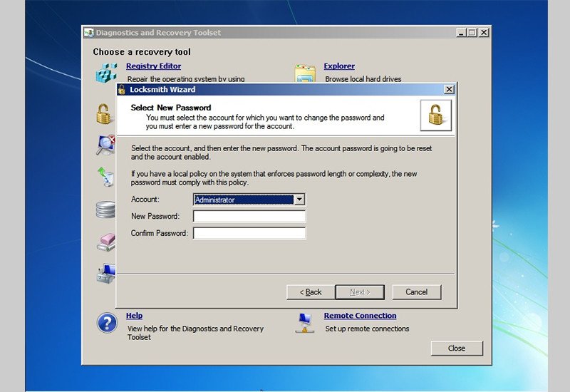Open the Registry Editor link
The width and height of the screenshot is (570, 392).
click(x=153, y=66)
